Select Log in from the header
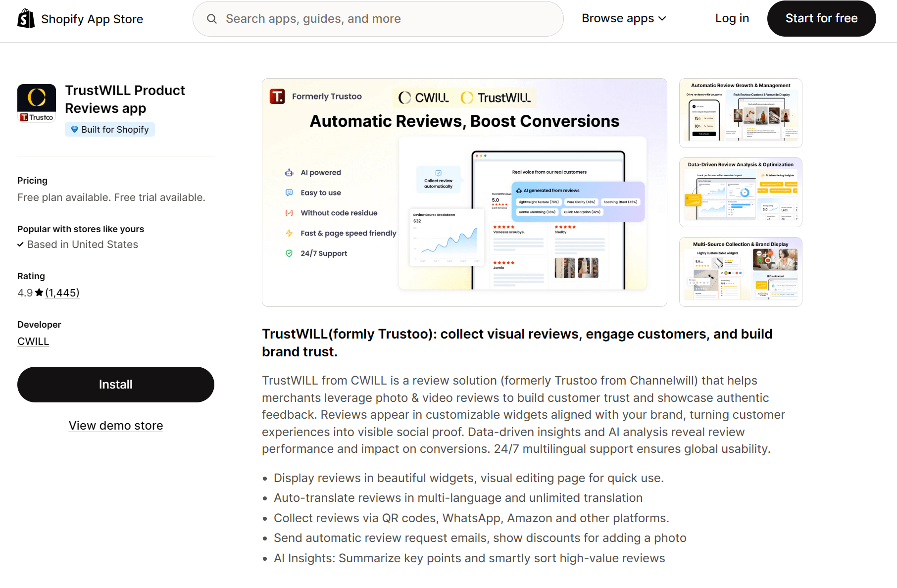The image size is (897, 588). (x=732, y=18)
